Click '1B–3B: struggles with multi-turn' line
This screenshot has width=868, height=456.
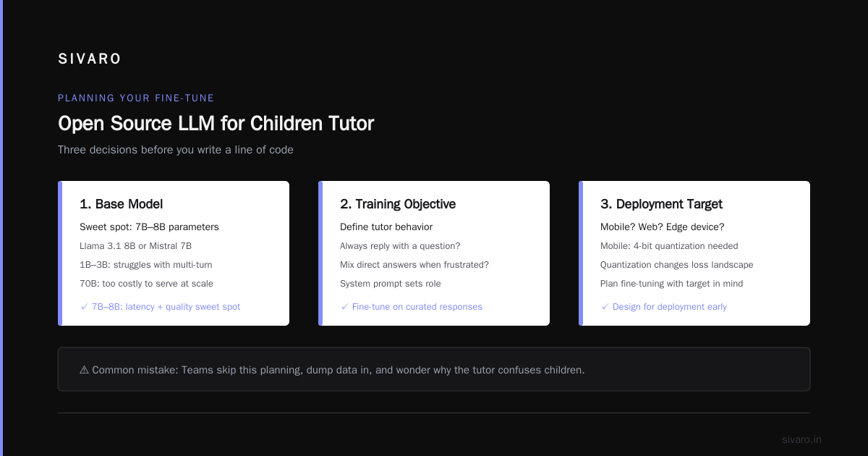click(146, 265)
